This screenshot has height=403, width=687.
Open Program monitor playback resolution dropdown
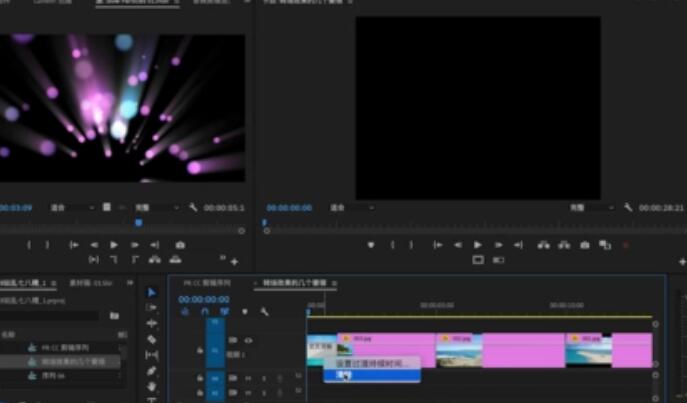pos(591,208)
